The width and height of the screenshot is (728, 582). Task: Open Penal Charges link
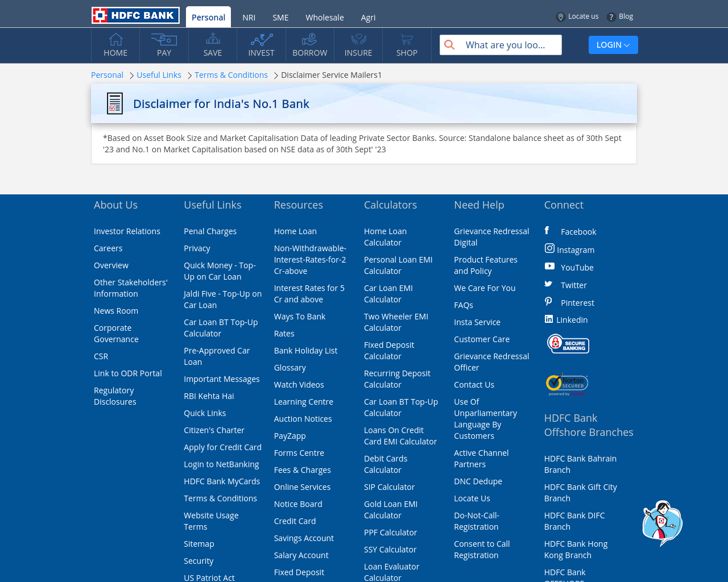point(210,231)
